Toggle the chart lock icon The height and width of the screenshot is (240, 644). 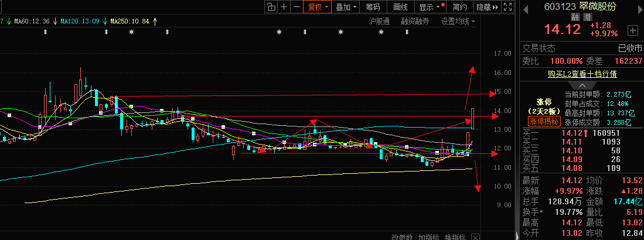point(271,7)
